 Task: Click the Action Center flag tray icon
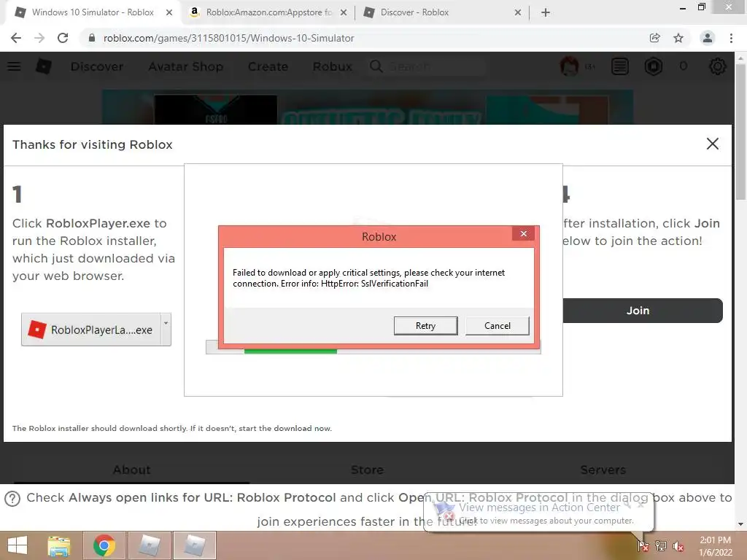coord(643,545)
